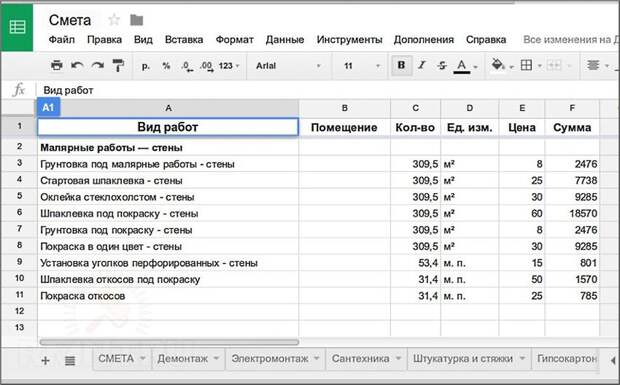Undo the last action
The image size is (620, 385).
[77, 65]
